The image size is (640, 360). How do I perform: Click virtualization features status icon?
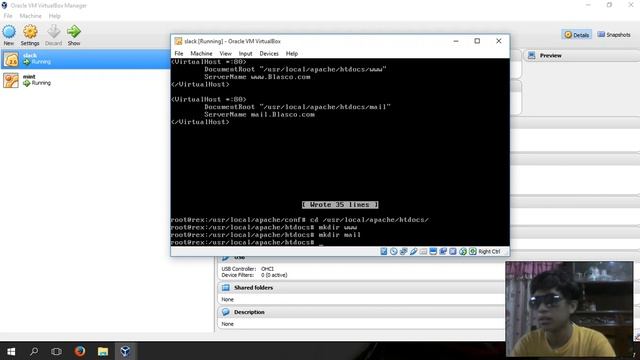coord(453,251)
